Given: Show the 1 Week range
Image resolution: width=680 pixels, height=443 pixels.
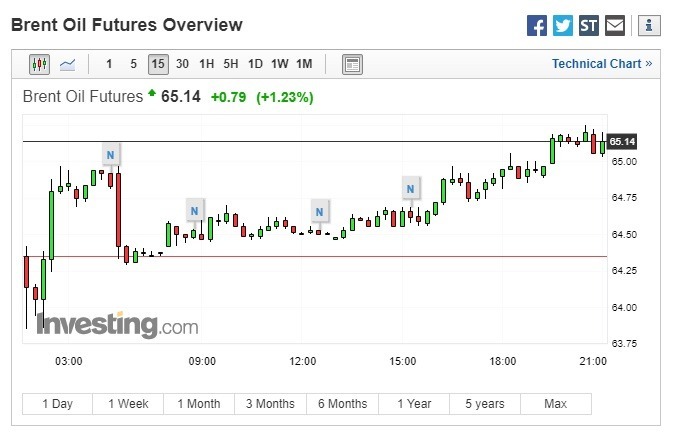Looking at the screenshot, I should 128,404.
